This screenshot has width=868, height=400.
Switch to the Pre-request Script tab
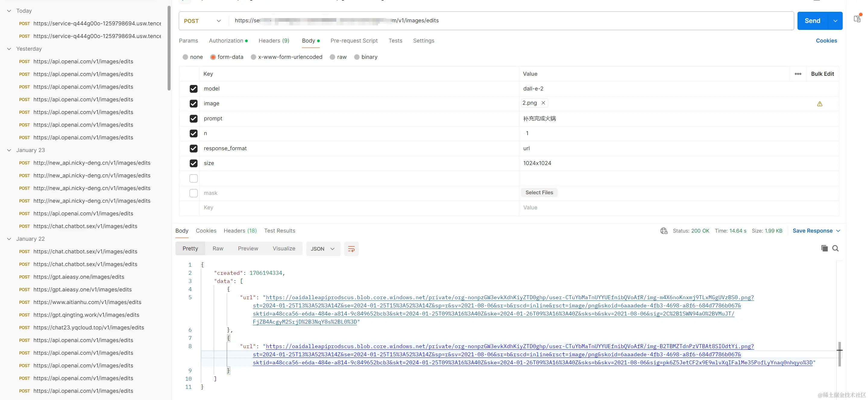(354, 40)
